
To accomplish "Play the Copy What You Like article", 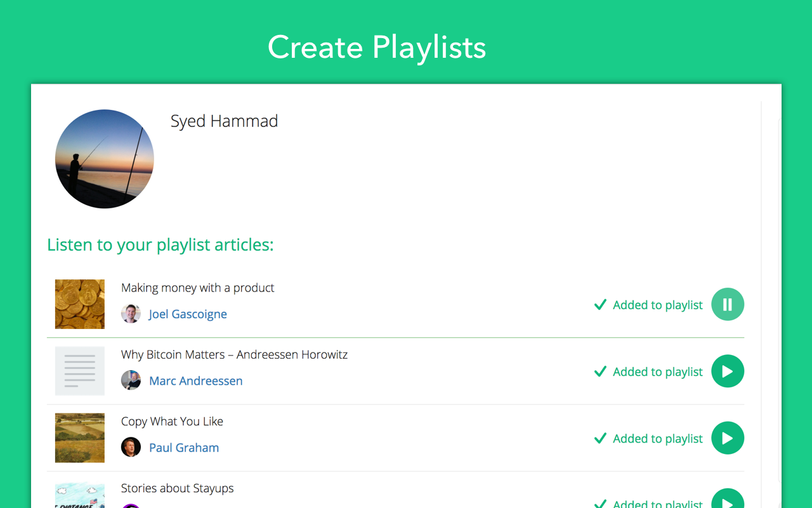I will [x=727, y=438].
